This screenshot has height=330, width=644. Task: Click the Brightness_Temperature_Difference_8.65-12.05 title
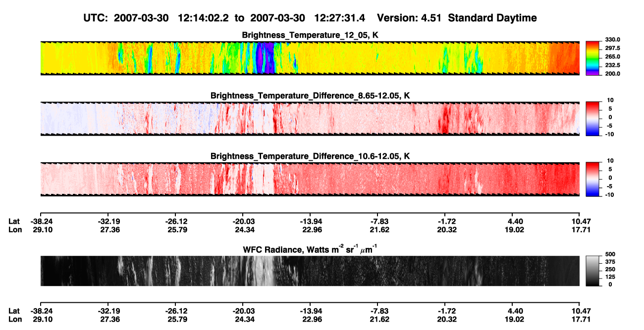[310, 95]
